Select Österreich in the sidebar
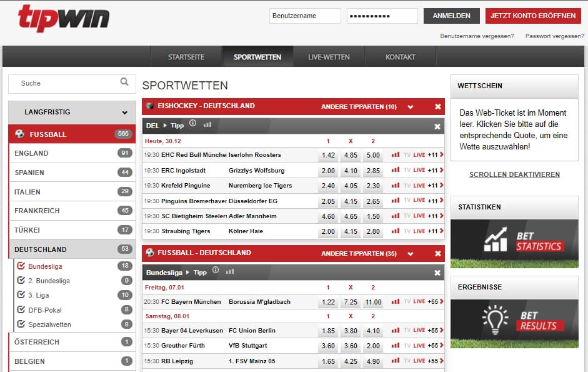The height and width of the screenshot is (372, 588). point(72,342)
